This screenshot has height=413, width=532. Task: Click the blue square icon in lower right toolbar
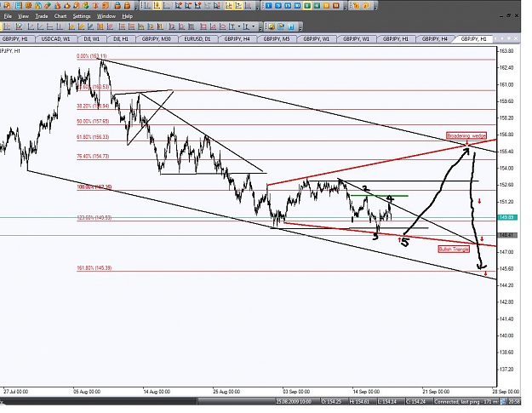tap(291, 26)
